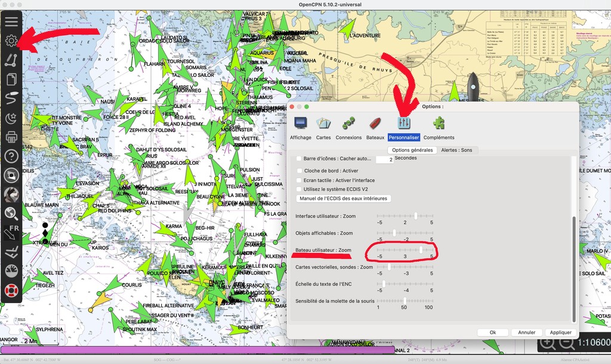Image resolution: width=611 pixels, height=364 pixels.
Task: Click the 'MARLO IV' vessel label
Action: coord(597,251)
